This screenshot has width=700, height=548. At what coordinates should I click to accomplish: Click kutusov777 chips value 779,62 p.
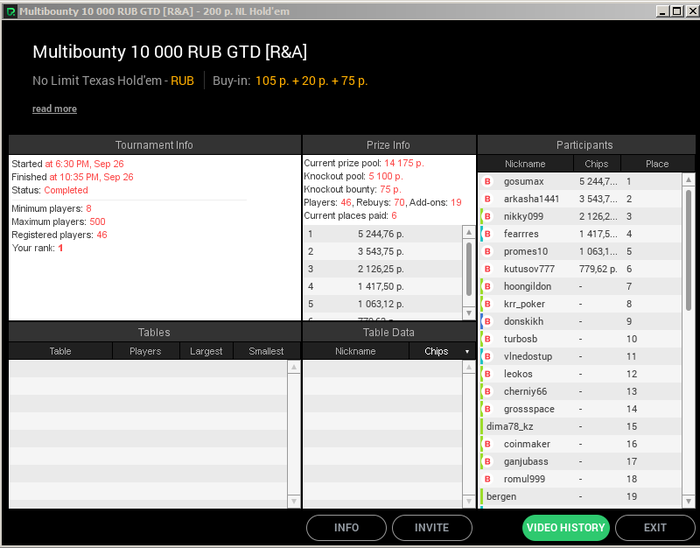[x=598, y=269]
